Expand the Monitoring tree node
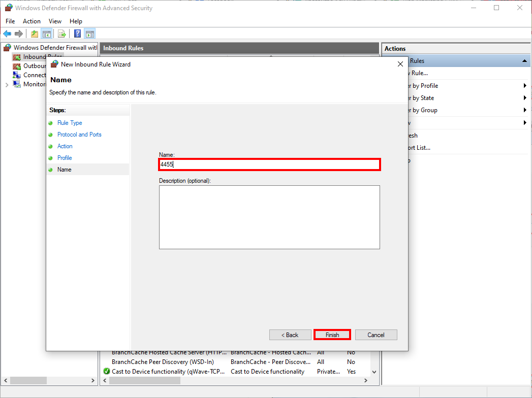 7,84
